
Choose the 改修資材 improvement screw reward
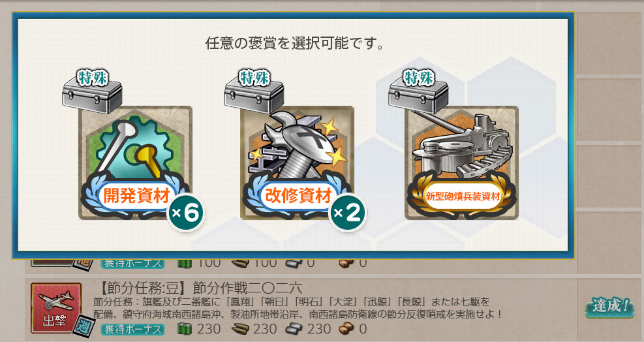tap(297, 163)
